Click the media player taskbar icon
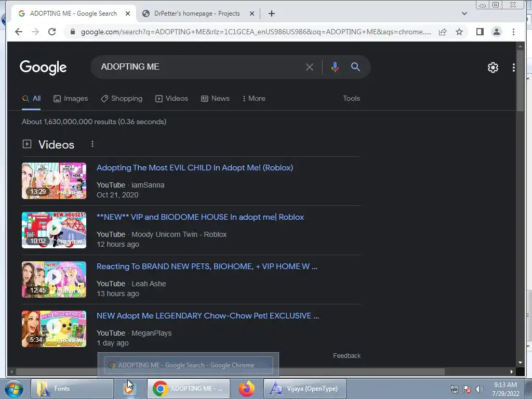The width and height of the screenshot is (532, 399). (x=130, y=389)
